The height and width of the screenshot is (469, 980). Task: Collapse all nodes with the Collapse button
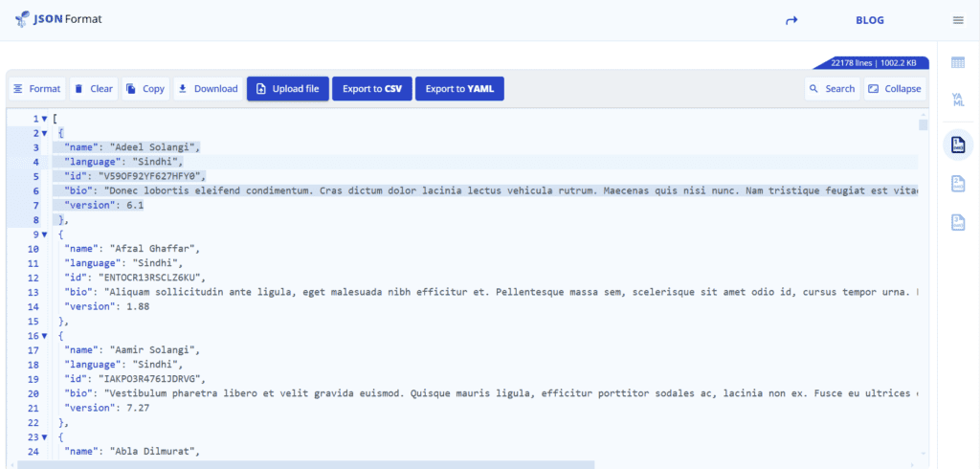[x=895, y=89]
